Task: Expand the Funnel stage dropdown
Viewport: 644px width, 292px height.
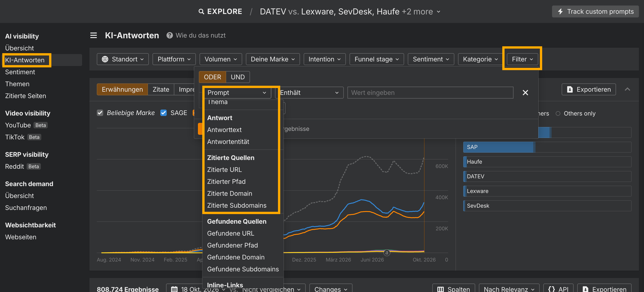Action: [377, 59]
